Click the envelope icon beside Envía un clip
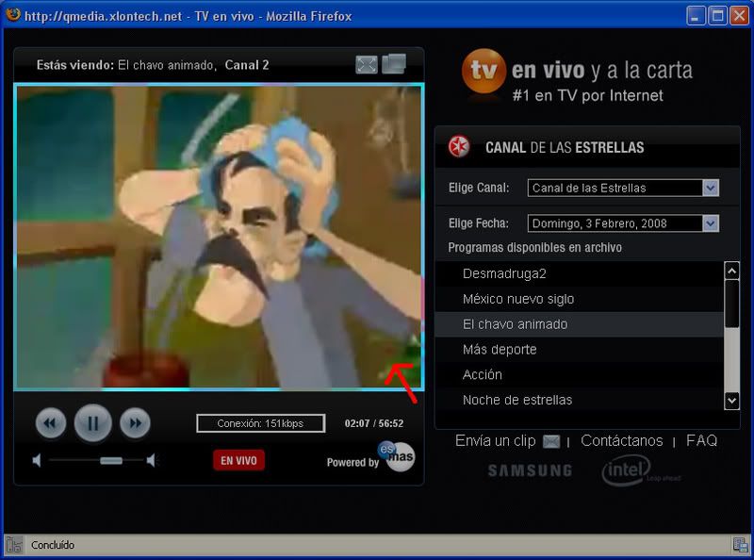The width and height of the screenshot is (754, 560). tap(551, 441)
